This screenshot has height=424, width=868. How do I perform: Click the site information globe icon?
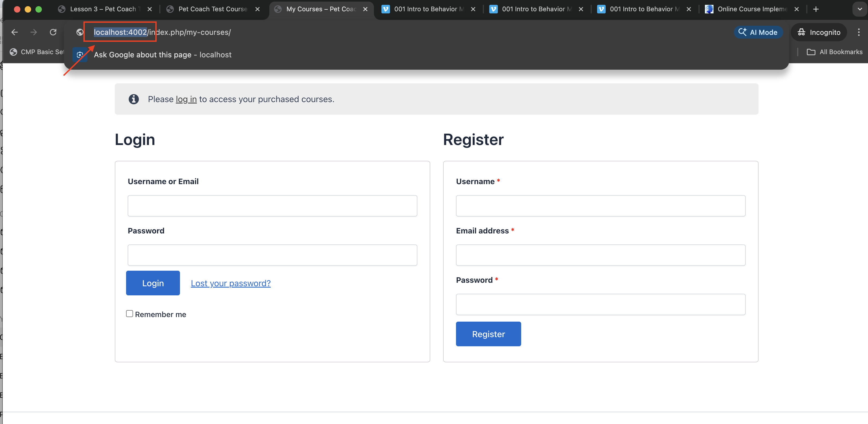(80, 32)
